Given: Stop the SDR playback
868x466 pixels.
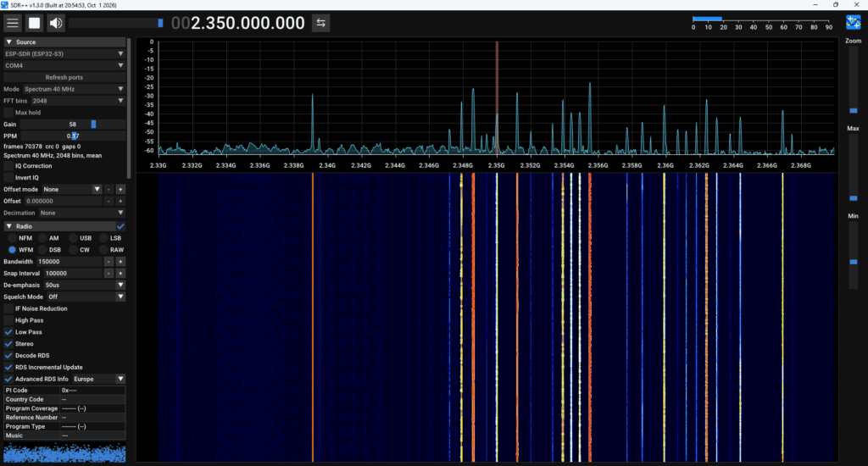Looking at the screenshot, I should [x=34, y=23].
